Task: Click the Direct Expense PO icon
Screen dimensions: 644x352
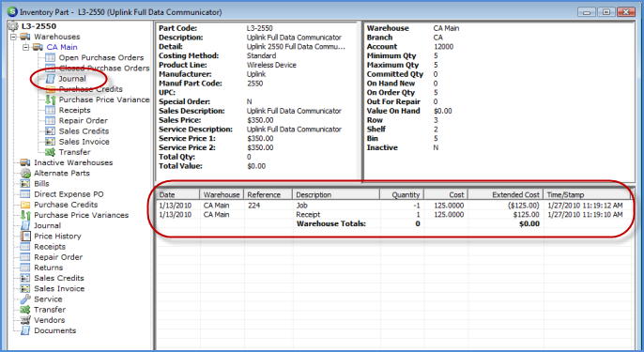Action: [x=25, y=194]
